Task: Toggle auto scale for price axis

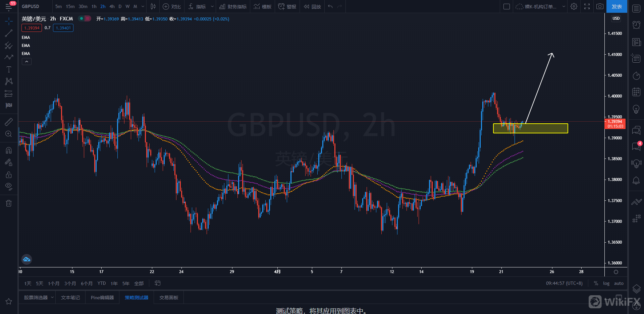Action: click(619, 284)
